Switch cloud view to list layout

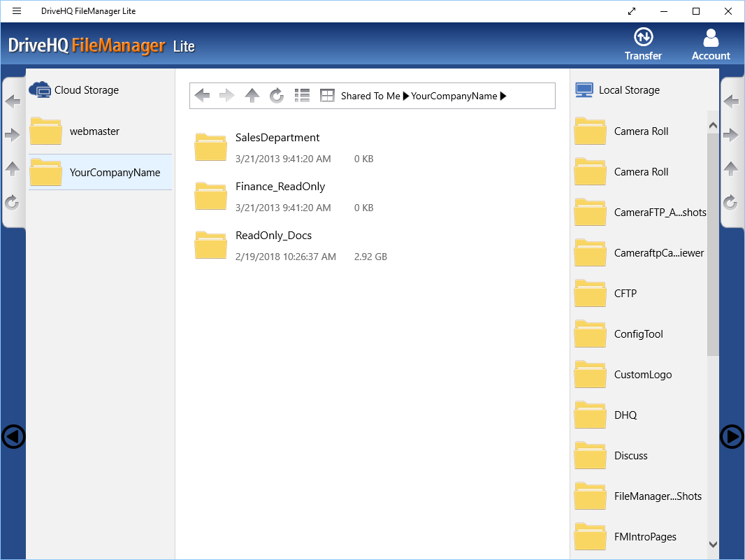[x=302, y=95]
